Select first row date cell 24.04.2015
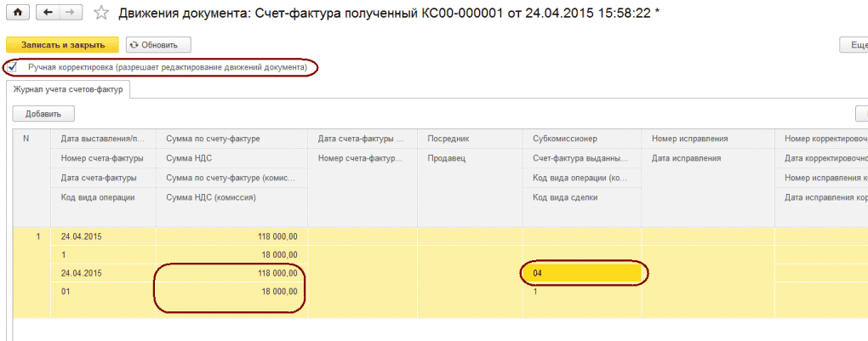 81,236
